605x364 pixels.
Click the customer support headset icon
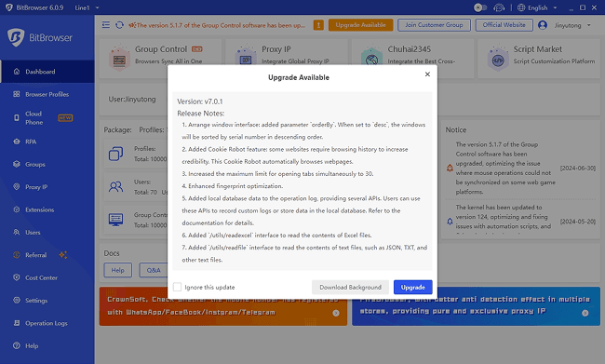499,7
